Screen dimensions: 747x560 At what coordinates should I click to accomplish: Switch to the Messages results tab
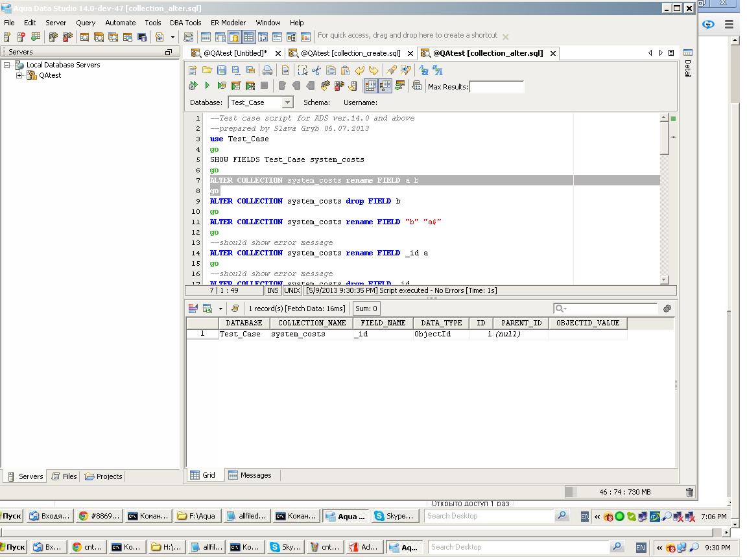tap(250, 474)
